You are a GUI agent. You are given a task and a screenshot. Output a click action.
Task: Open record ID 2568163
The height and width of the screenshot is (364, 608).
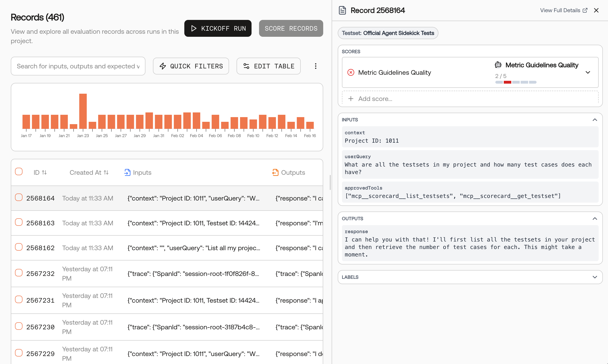pos(41,223)
